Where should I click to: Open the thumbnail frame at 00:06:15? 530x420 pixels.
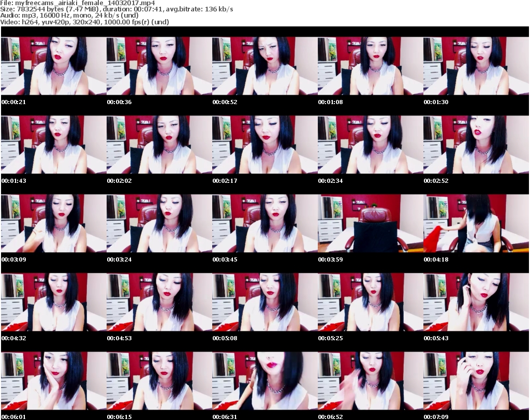coord(159,381)
